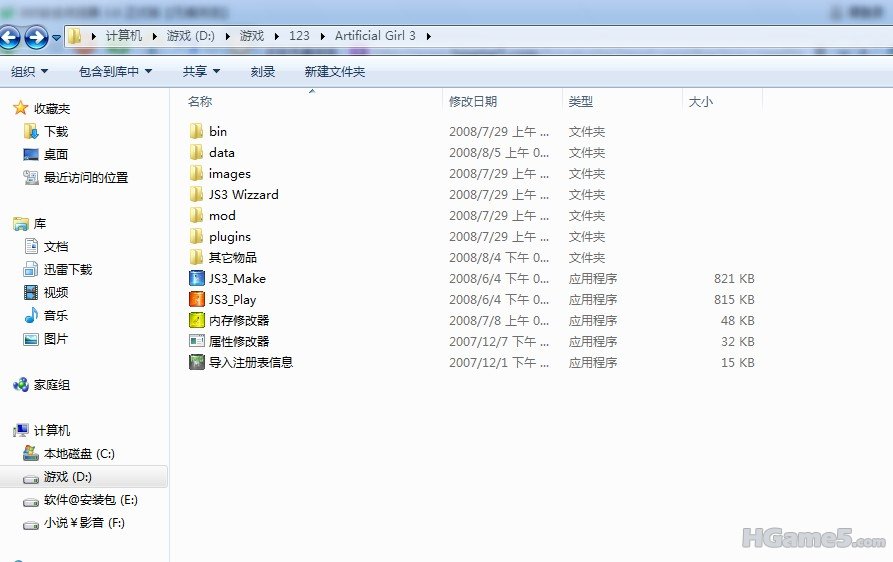Open the 共享 dropdown menu

201,72
